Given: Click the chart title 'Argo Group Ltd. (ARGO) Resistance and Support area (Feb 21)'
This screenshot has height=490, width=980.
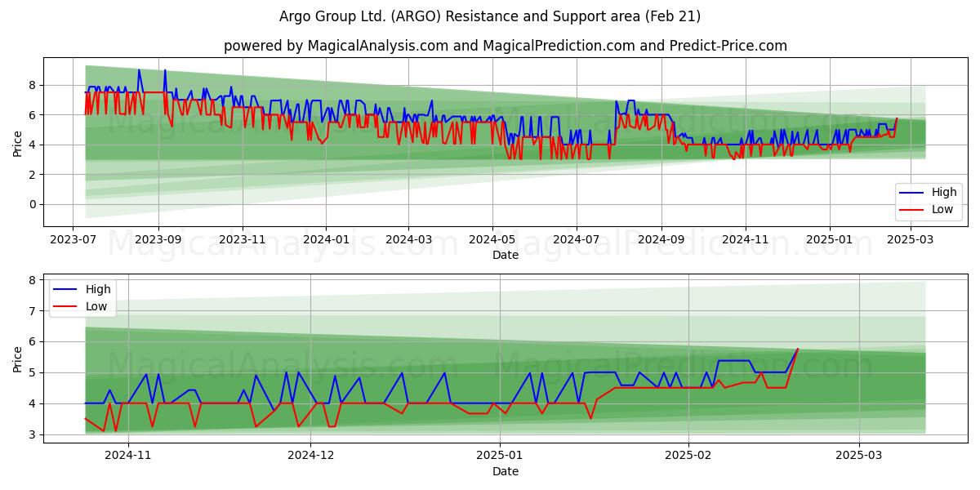Looking at the screenshot, I should (x=489, y=16).
